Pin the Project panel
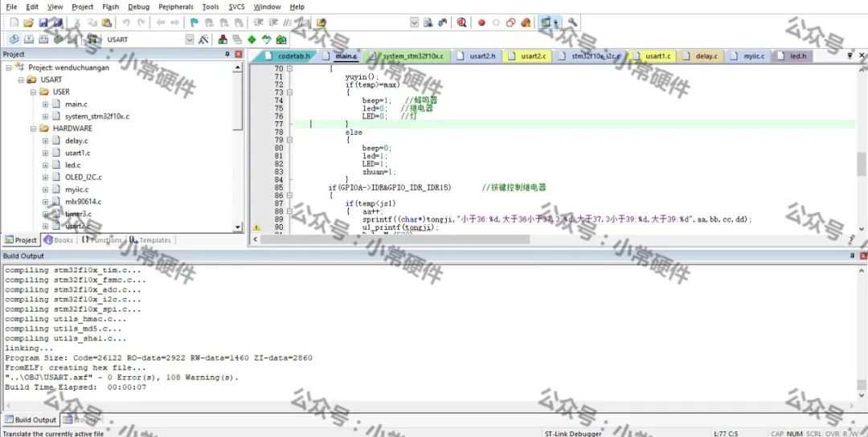 click(227, 54)
